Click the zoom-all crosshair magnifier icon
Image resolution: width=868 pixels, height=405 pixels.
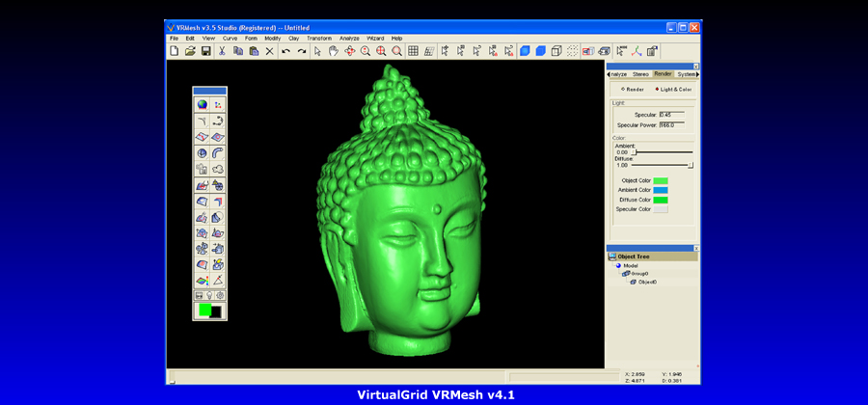click(x=381, y=51)
